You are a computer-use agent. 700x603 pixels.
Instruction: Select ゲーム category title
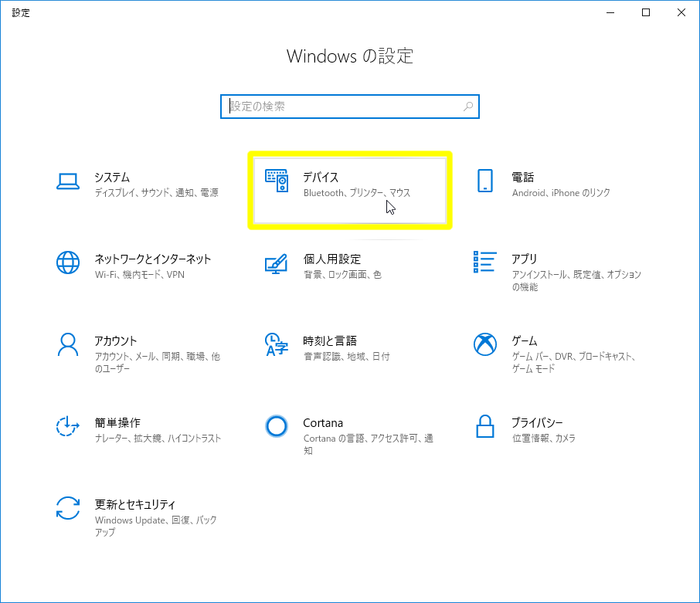pyautogui.click(x=525, y=341)
